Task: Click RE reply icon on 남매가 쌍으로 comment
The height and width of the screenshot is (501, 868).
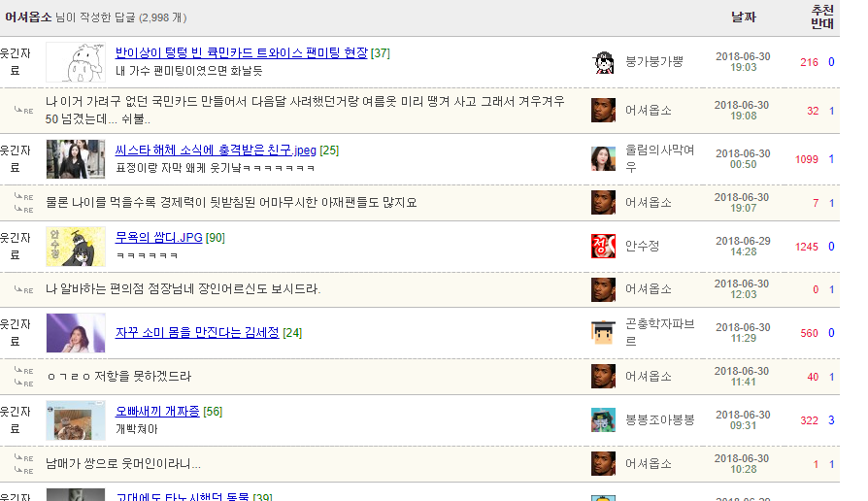Action: tap(24, 464)
